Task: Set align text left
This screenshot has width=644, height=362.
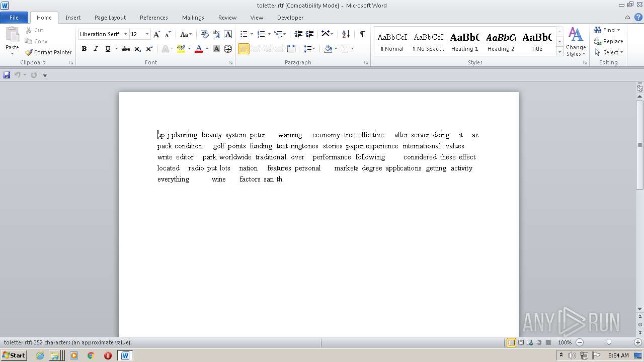Action: [x=244, y=49]
